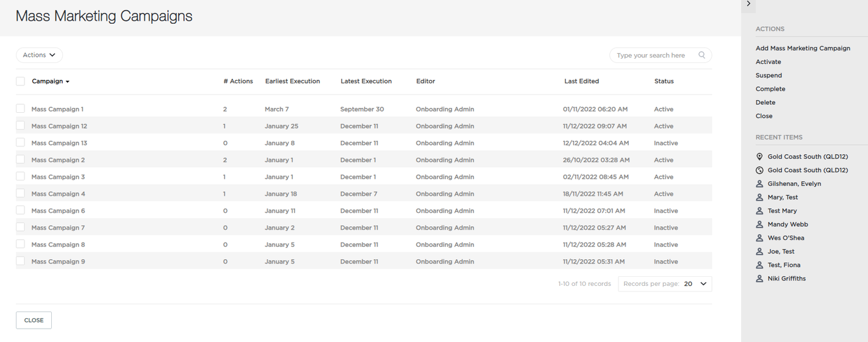Click the CLOSE button at the bottom

click(34, 320)
